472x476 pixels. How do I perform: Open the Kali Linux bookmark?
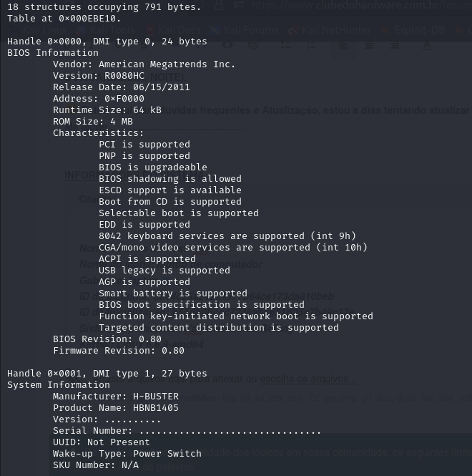pos(39,30)
